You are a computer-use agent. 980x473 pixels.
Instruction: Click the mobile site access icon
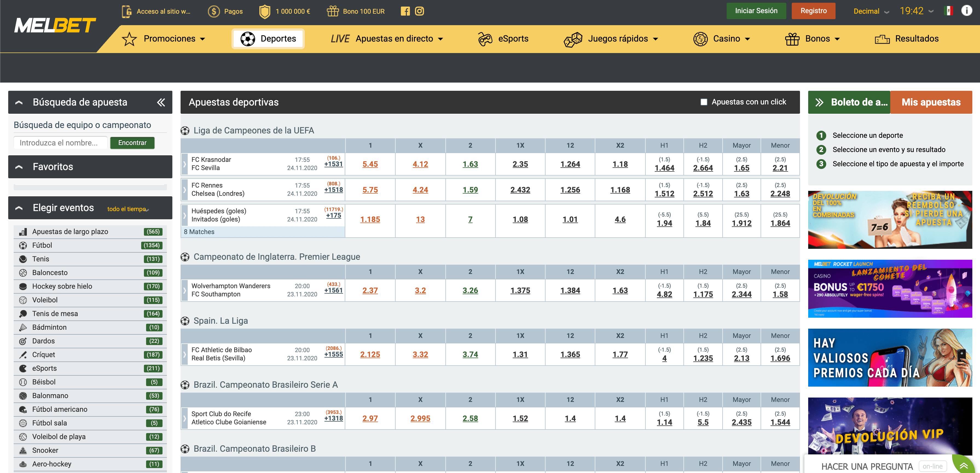pyautogui.click(x=126, y=11)
